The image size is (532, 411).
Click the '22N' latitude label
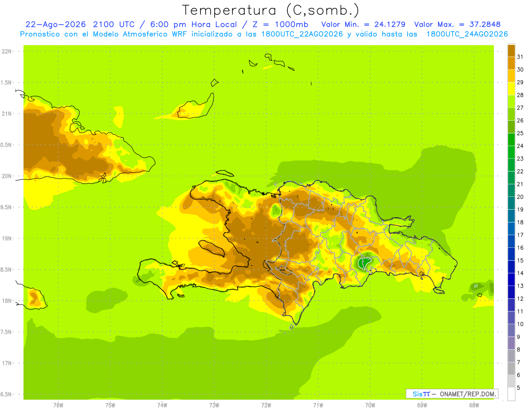6,51
